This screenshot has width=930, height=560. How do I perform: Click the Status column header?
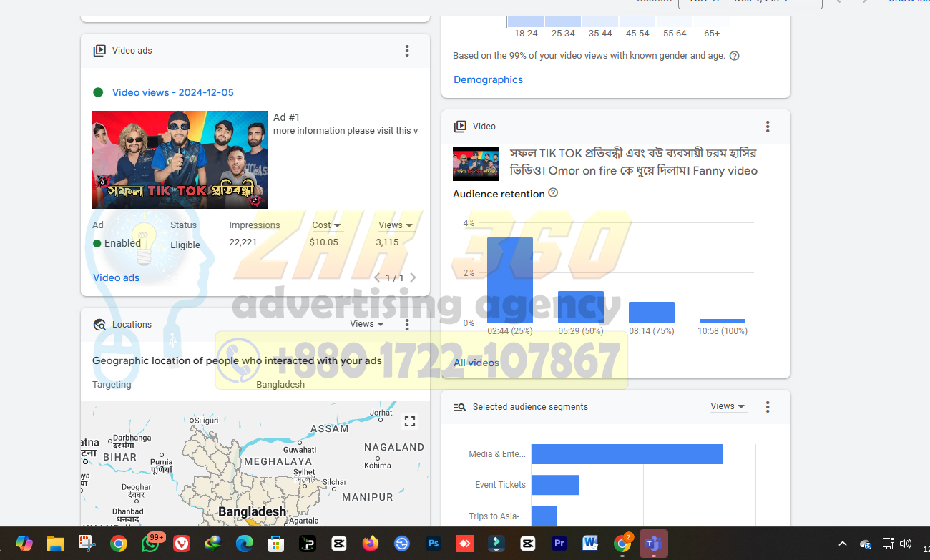183,225
